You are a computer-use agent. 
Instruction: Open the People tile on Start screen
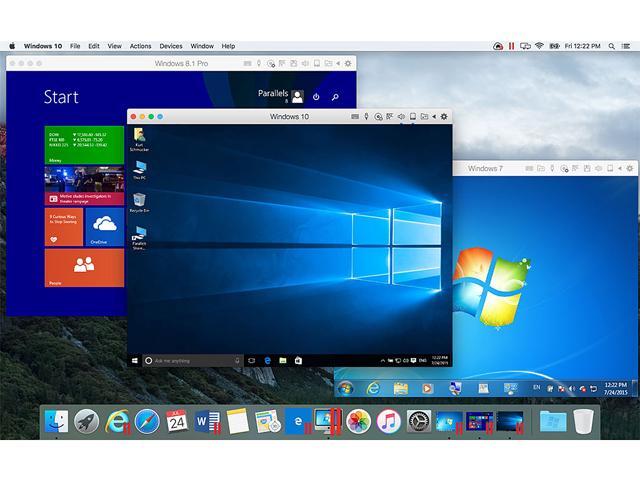click(x=84, y=268)
